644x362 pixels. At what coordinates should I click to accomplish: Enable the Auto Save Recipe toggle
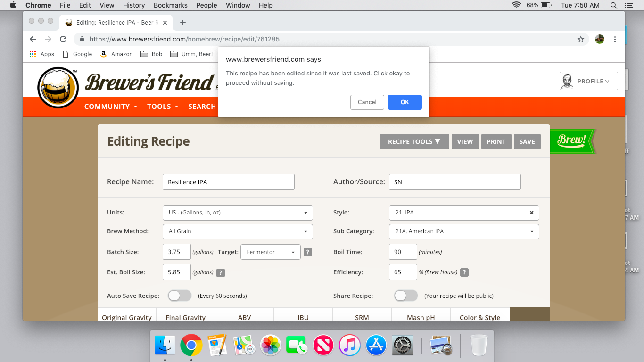(180, 296)
